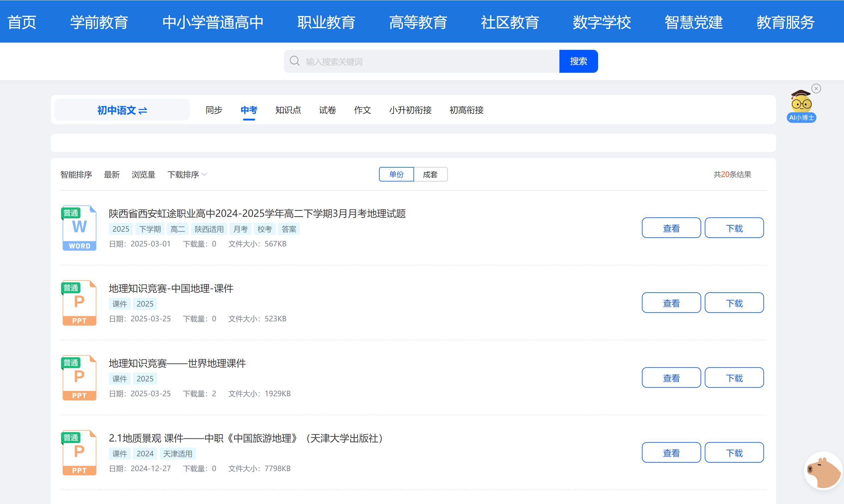Open the 试卷 tab
844x504 pixels.
pos(327,110)
